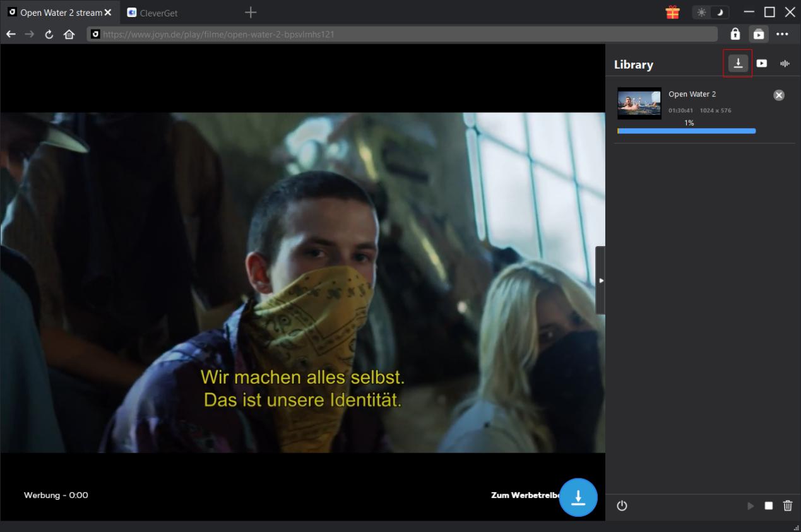
Task: Open the three-dots more options menu
Action: (x=782, y=34)
